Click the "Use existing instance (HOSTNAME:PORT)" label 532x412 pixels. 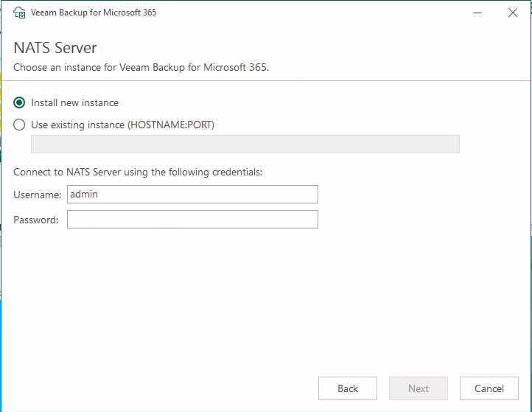point(122,125)
